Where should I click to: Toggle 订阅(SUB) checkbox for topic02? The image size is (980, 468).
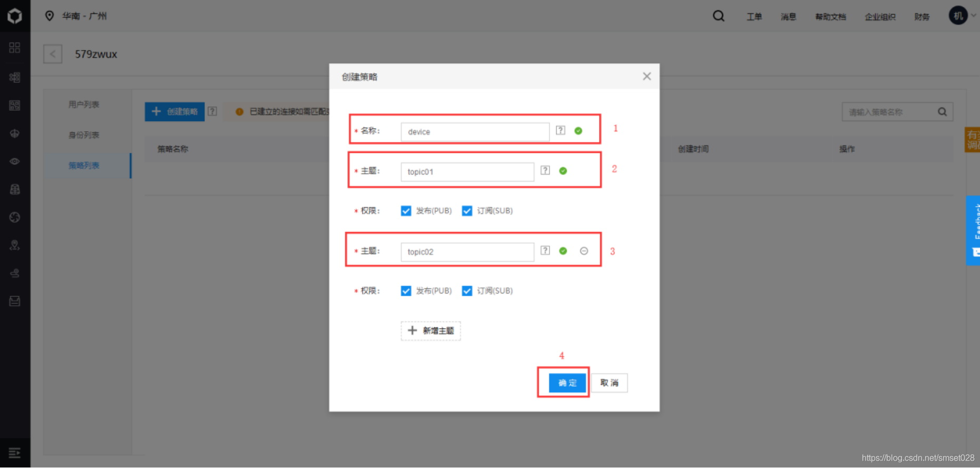[467, 291]
